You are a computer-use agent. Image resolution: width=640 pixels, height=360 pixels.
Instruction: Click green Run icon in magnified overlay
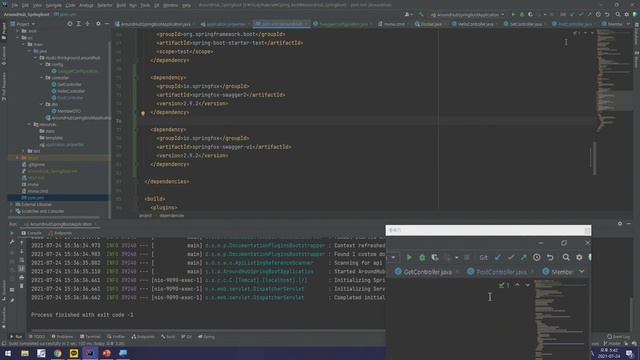click(409, 257)
